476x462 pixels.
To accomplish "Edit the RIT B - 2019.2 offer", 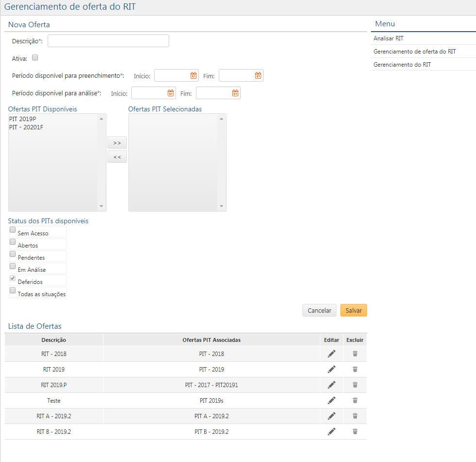I will click(332, 432).
